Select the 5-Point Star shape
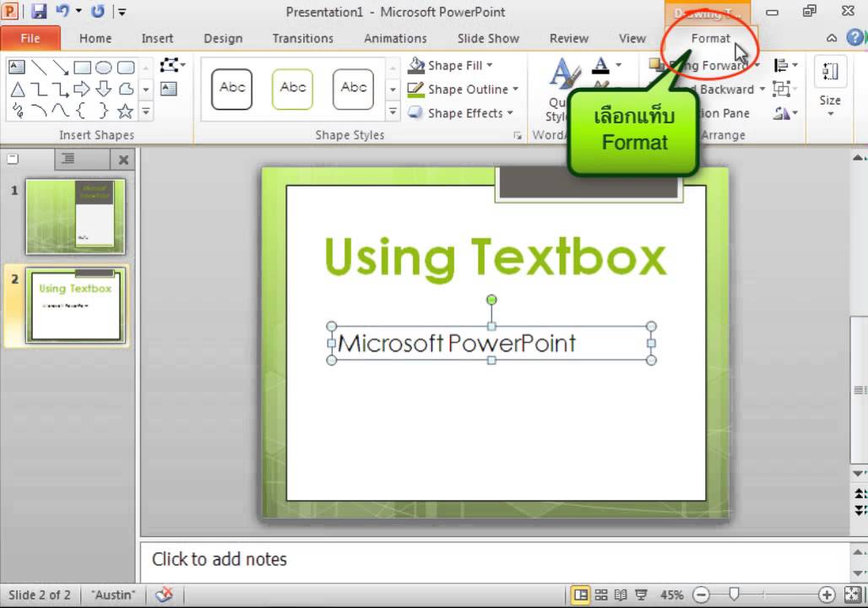This screenshot has height=608, width=868. pos(126,111)
